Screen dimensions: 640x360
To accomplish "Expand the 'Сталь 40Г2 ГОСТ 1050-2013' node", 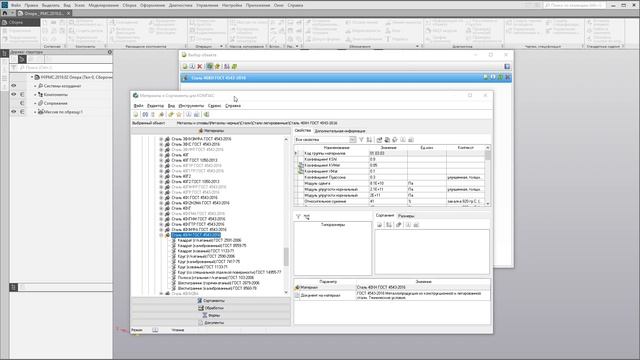I will pyautogui.click(x=161, y=182).
